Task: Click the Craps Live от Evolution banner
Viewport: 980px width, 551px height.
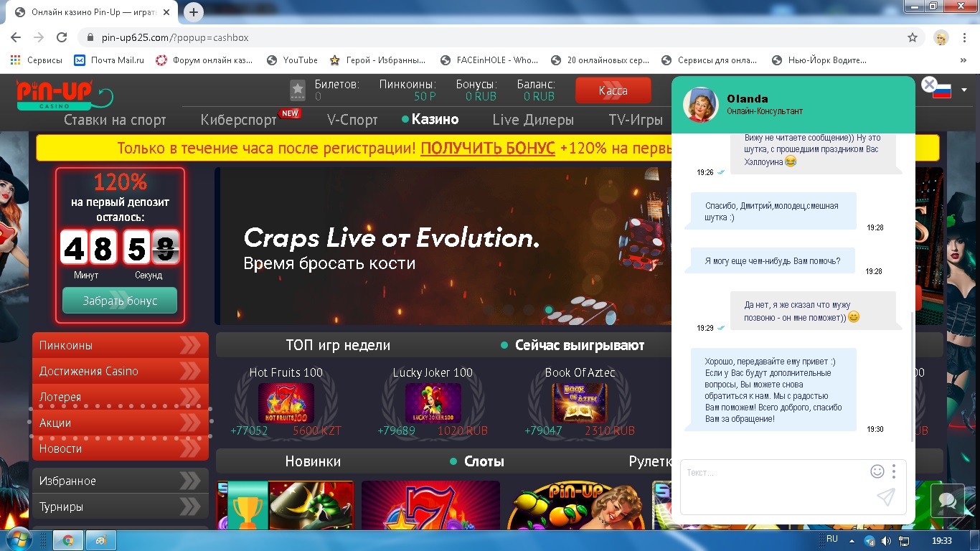Action: point(443,246)
